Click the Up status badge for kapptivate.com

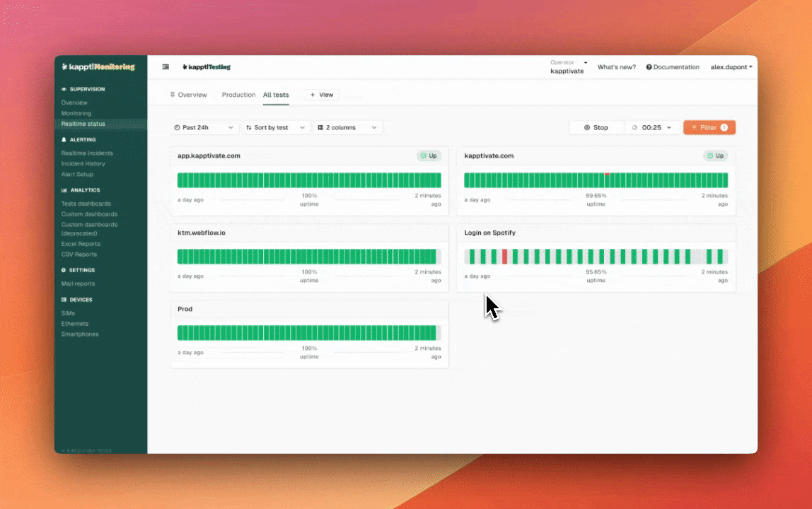(715, 156)
